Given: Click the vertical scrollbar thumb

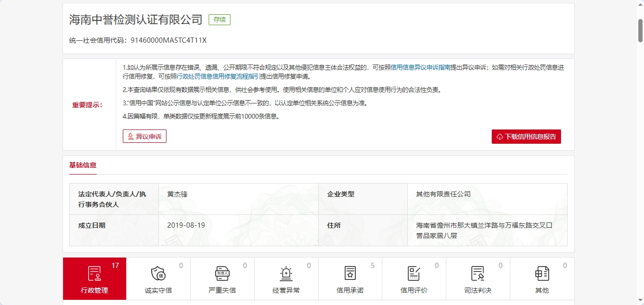Looking at the screenshot, I should 640,31.
